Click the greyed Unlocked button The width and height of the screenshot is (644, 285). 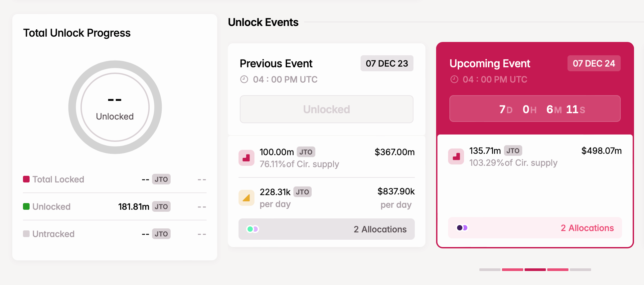point(326,109)
